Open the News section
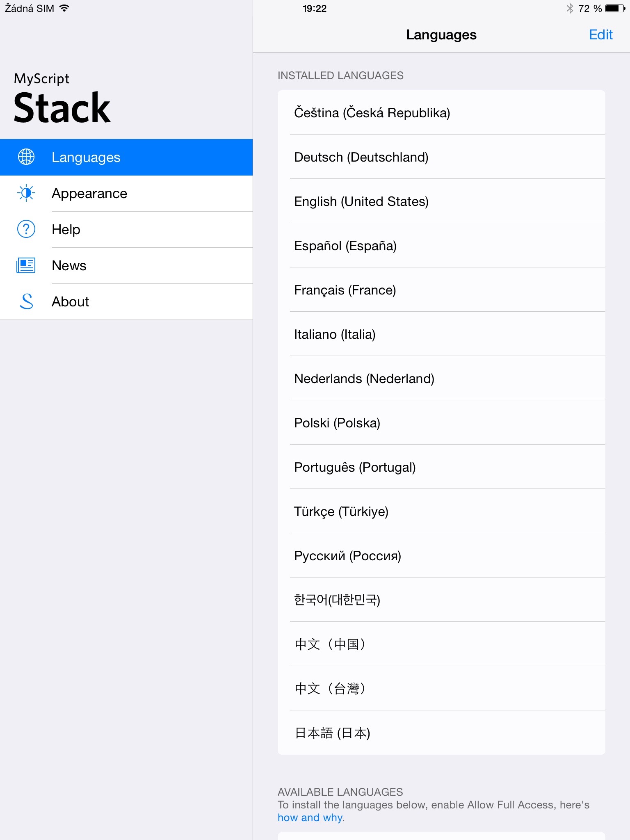Image resolution: width=630 pixels, height=840 pixels. (x=69, y=266)
